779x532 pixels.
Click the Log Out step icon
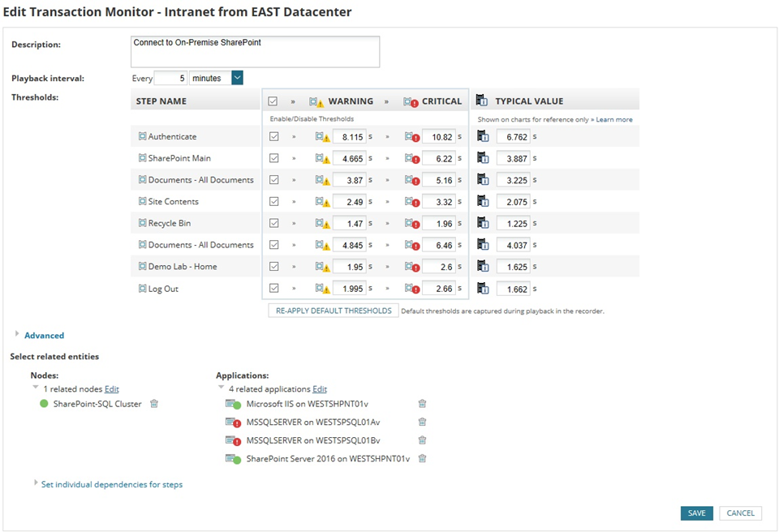[x=143, y=289]
